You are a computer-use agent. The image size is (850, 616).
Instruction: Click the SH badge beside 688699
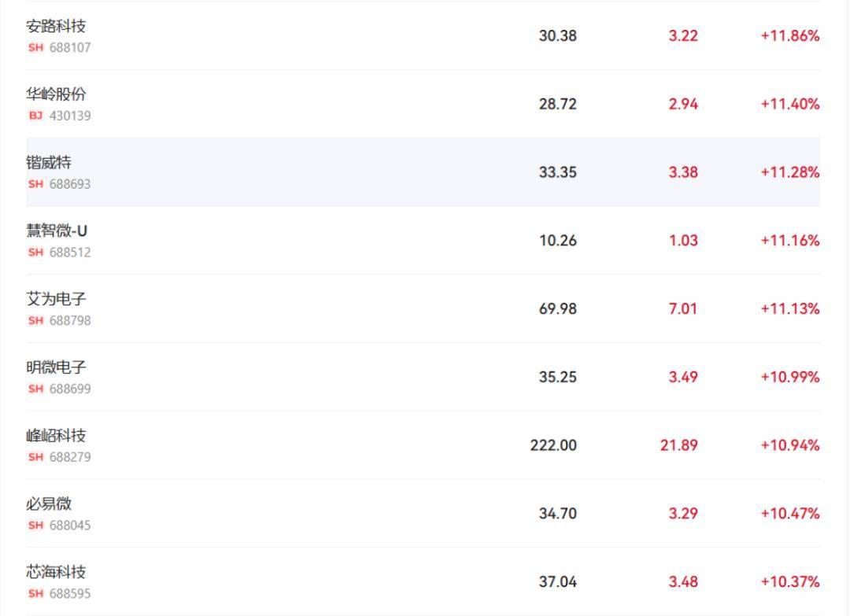pos(35,389)
